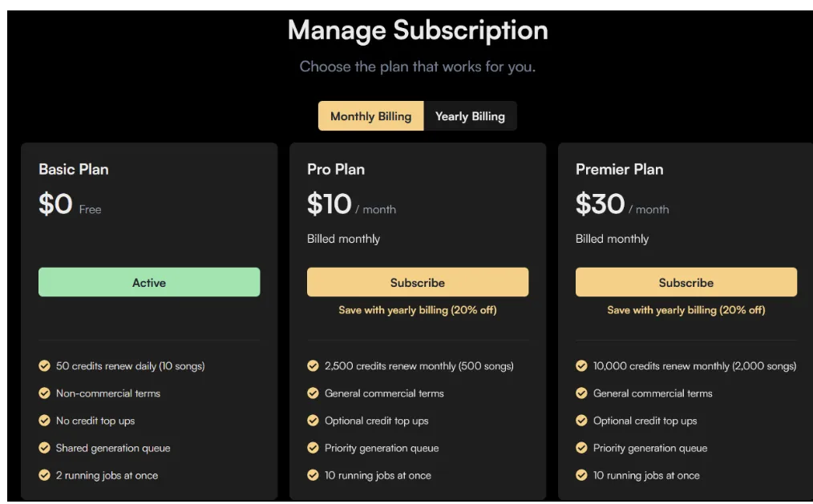
Task: Click Premier Plan Priority generation queue checkmark
Action: 582,448
